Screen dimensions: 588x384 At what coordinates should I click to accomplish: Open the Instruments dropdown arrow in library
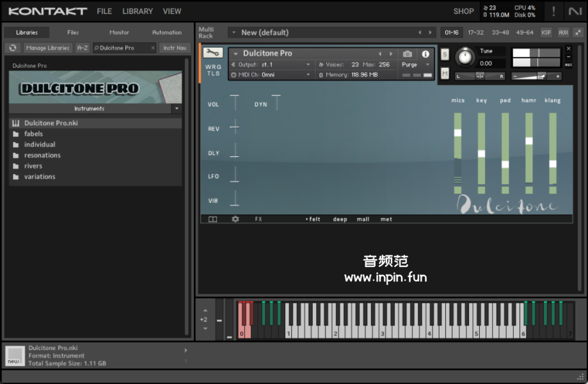[x=177, y=109]
